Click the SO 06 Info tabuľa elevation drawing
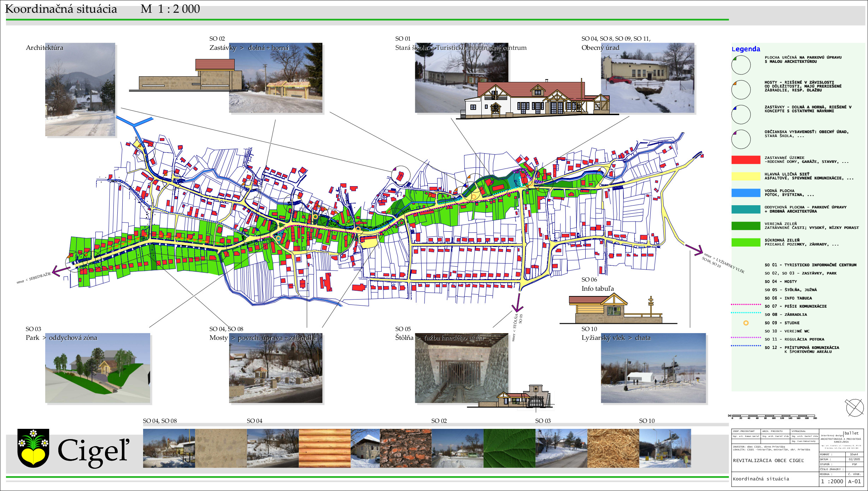 (x=618, y=308)
